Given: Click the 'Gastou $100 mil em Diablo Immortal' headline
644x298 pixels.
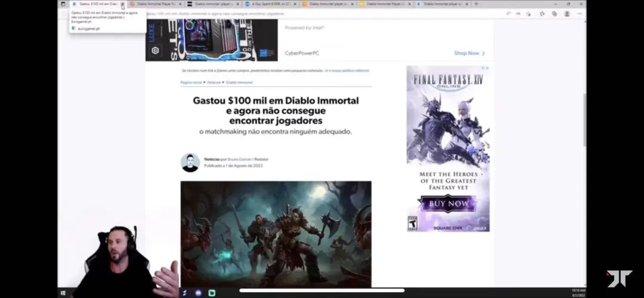Looking at the screenshot, I should (275, 110).
